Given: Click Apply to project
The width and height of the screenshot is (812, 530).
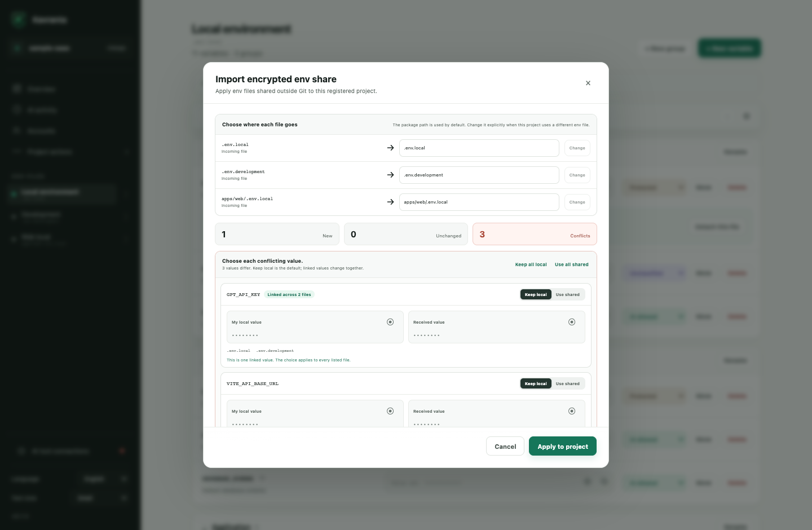Looking at the screenshot, I should pos(563,446).
